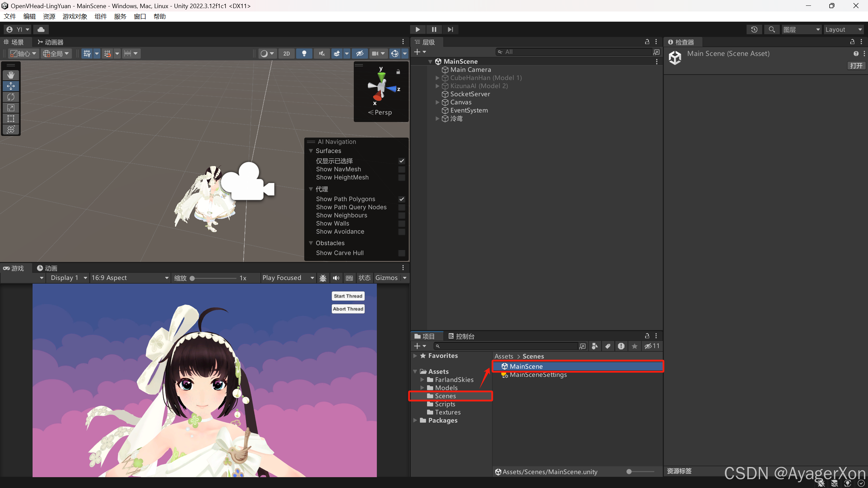The height and width of the screenshot is (488, 868).
Task: Adjust the Game view 缩放 slider
Action: (x=214, y=278)
